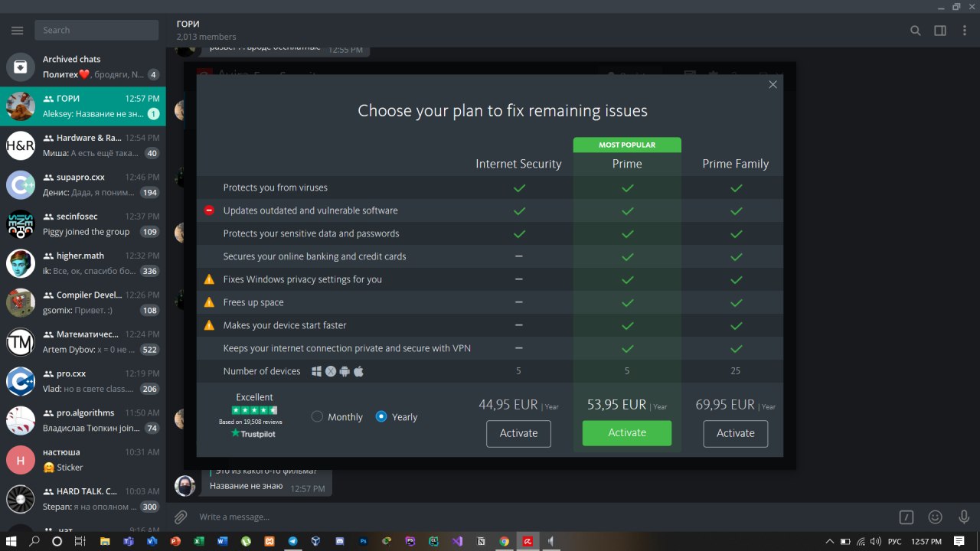The image size is (980, 551).
Task: Open Task View on the taskbar
Action: [x=80, y=541]
